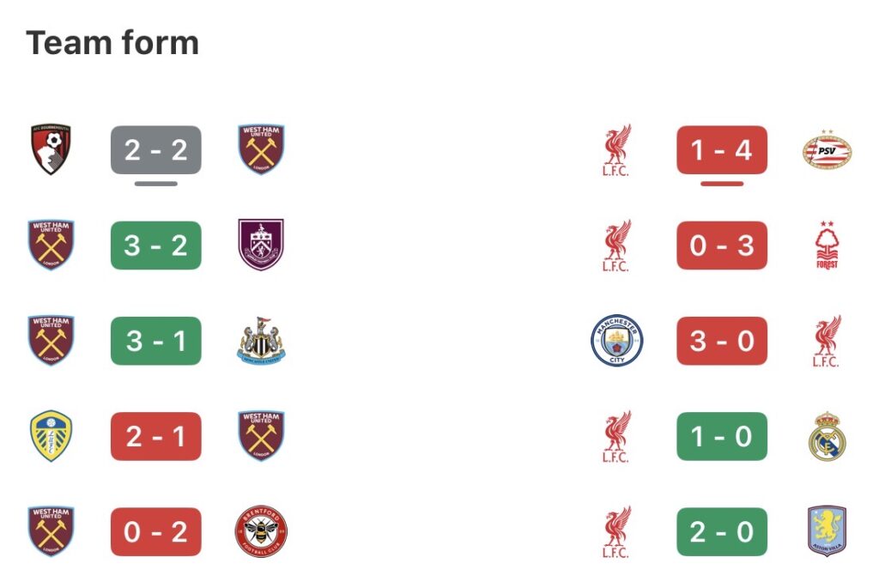Screen dimensions: 879x588
Task: Click the Leeds United club crest
Action: [51, 436]
